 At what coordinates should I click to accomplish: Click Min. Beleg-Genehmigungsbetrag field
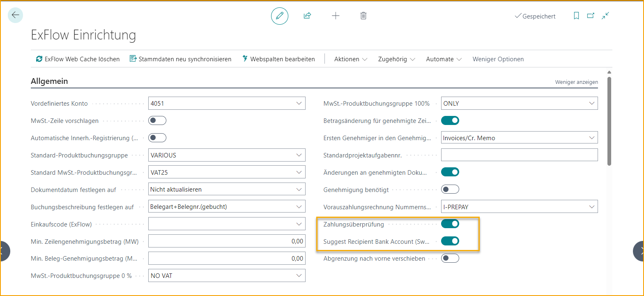[227, 258]
